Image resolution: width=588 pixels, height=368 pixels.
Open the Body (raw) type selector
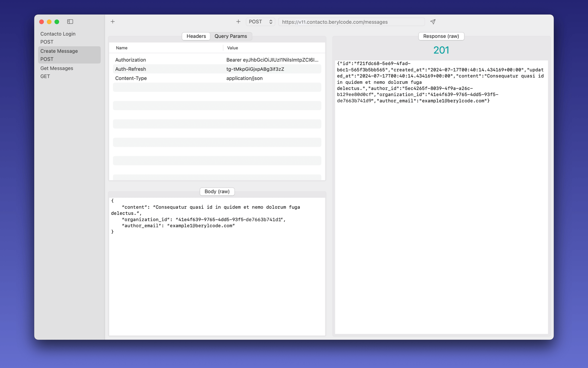[217, 191]
